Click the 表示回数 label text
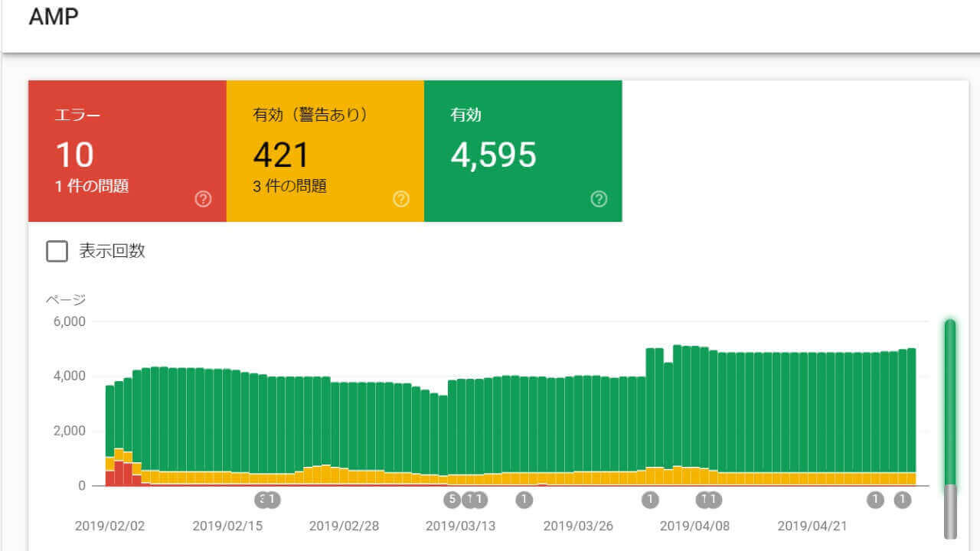Viewport: 980px width, 551px height. 112,251
